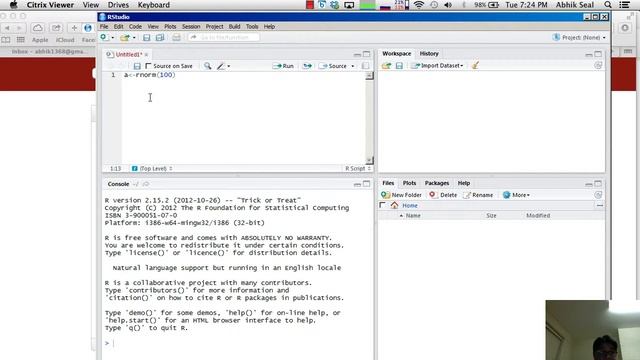This screenshot has height=360, width=640.
Task: Save the workspace with the disk icon
Action: pos(399,66)
